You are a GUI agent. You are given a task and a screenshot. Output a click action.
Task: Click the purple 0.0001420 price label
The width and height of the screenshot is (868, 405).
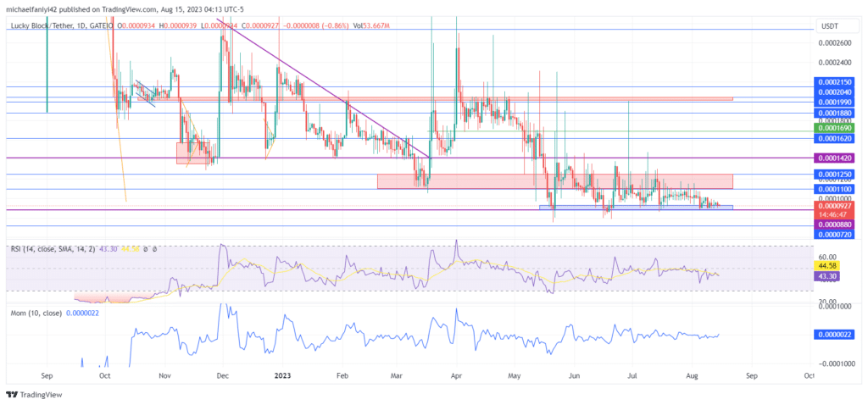coord(835,158)
